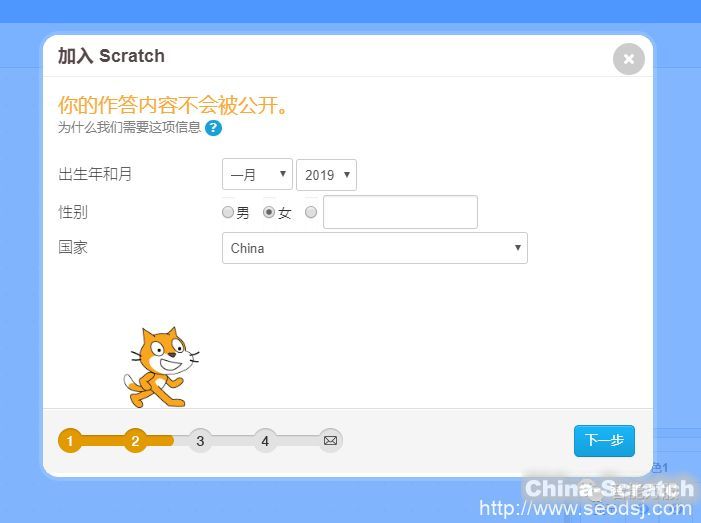Click the 加入 Scratch dialog title
The width and height of the screenshot is (701, 523).
coord(111,56)
